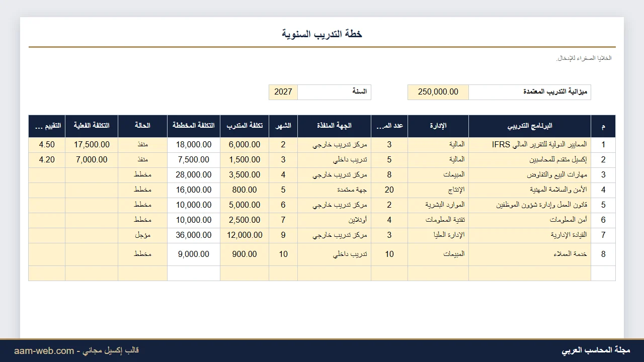Select the خدمة العملاء program cell
This screenshot has height=362, width=644.
coord(530,254)
